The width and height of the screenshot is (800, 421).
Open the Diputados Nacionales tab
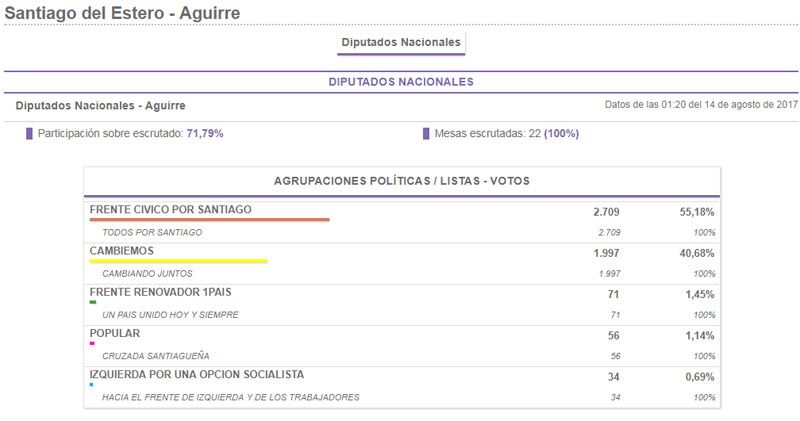[x=401, y=43]
